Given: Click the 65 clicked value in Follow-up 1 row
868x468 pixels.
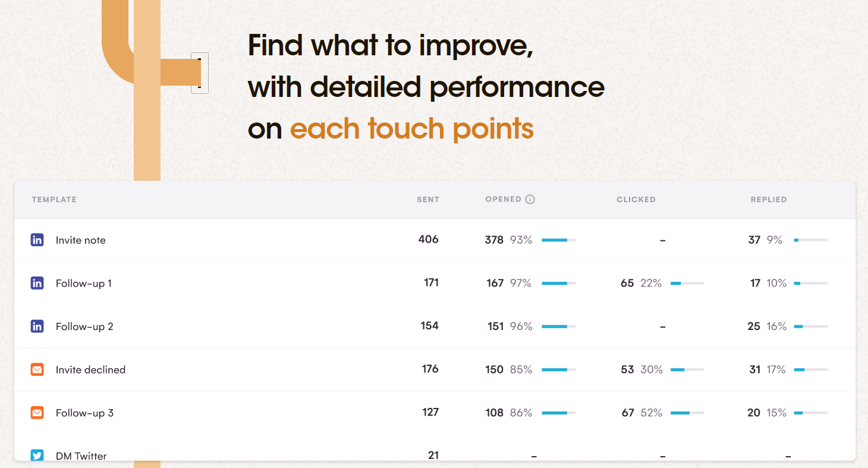Looking at the screenshot, I should pyautogui.click(x=627, y=283).
